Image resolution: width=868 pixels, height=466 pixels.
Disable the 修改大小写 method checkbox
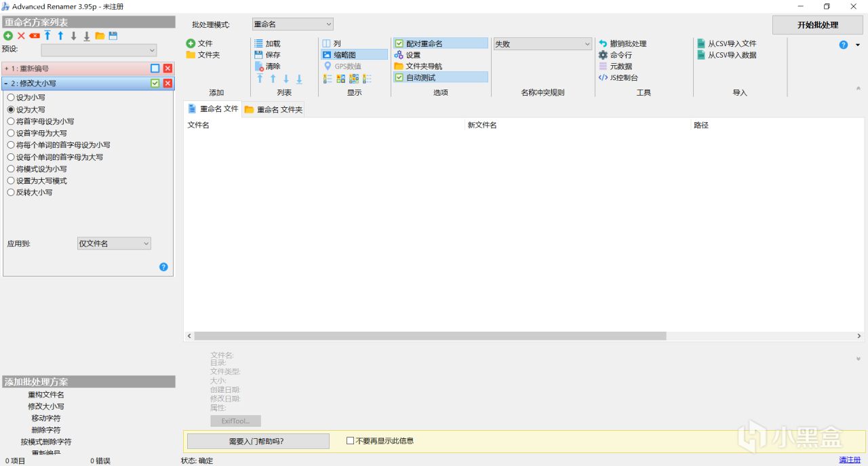[x=155, y=83]
